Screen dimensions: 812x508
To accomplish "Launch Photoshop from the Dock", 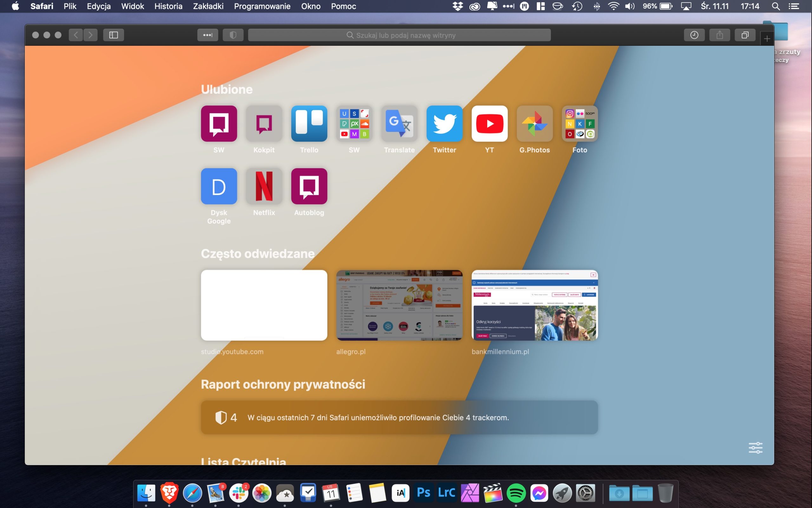I will tap(423, 493).
